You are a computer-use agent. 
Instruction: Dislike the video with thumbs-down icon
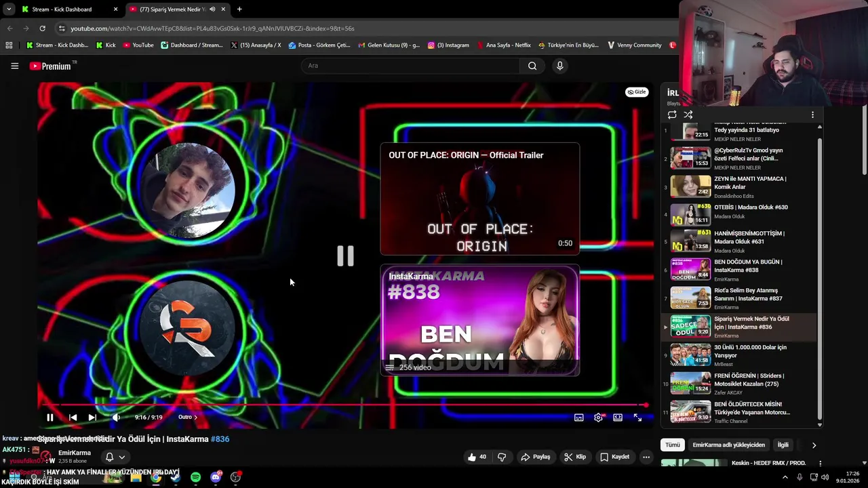click(x=502, y=457)
